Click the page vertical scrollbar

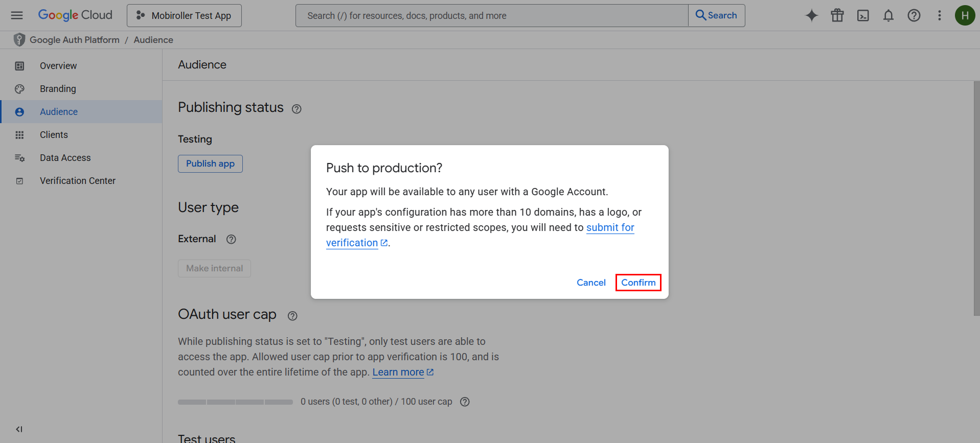[x=976, y=198]
